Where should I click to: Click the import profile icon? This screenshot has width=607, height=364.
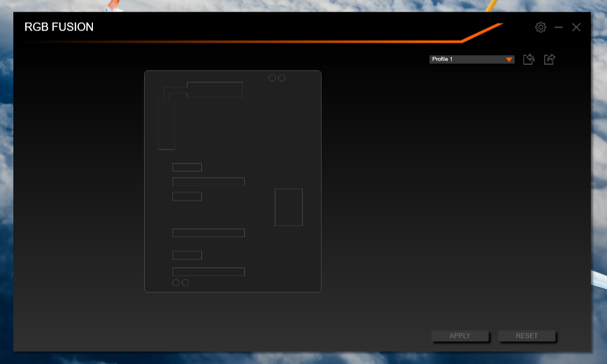click(x=529, y=59)
